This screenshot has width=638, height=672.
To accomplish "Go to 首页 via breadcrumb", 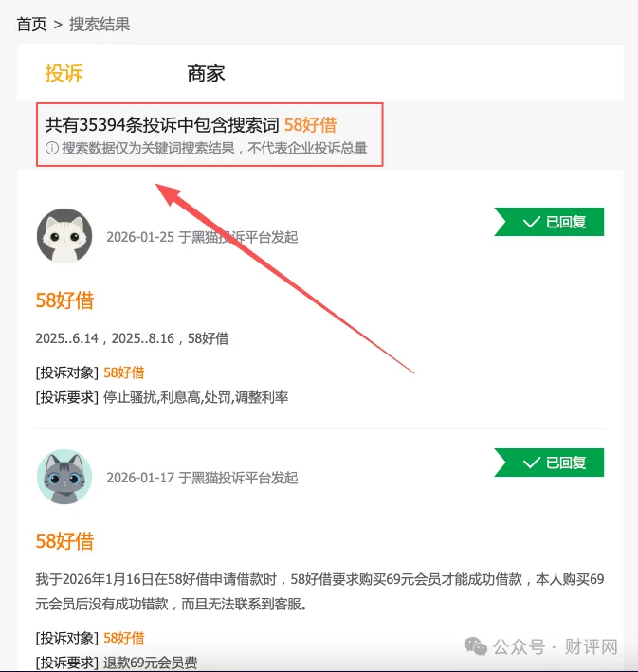I will pyautogui.click(x=31, y=24).
